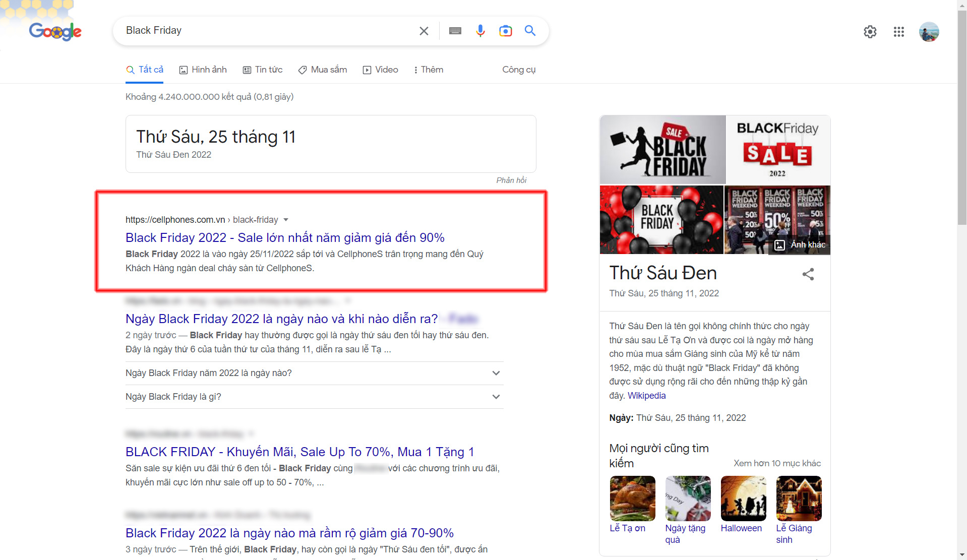Open the Thêm menu
This screenshot has width=967, height=560.
(429, 70)
